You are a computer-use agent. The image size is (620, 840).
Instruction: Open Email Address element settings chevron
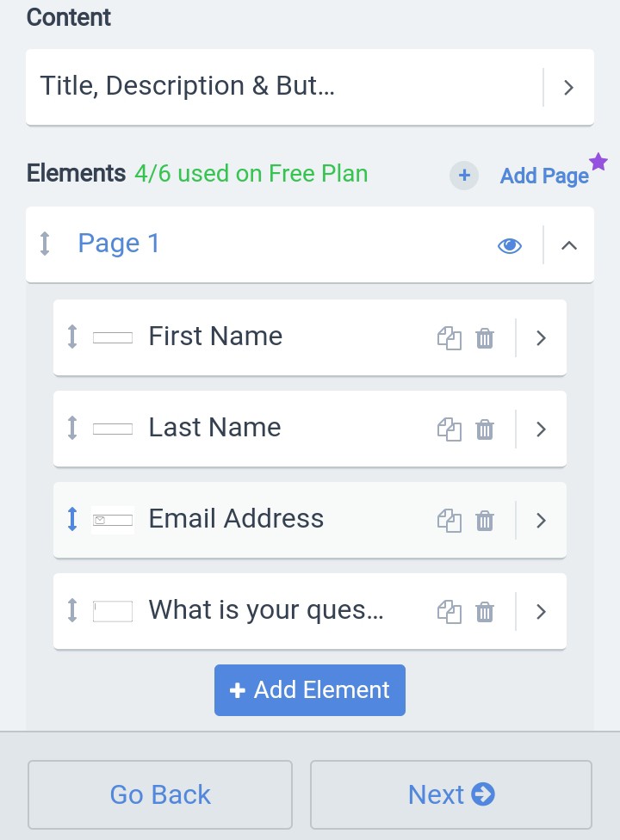(541, 521)
